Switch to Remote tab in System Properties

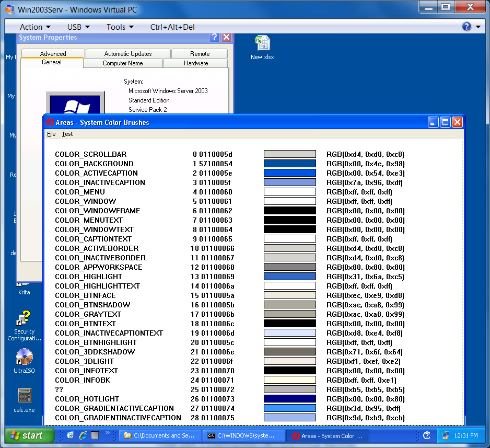(x=200, y=53)
